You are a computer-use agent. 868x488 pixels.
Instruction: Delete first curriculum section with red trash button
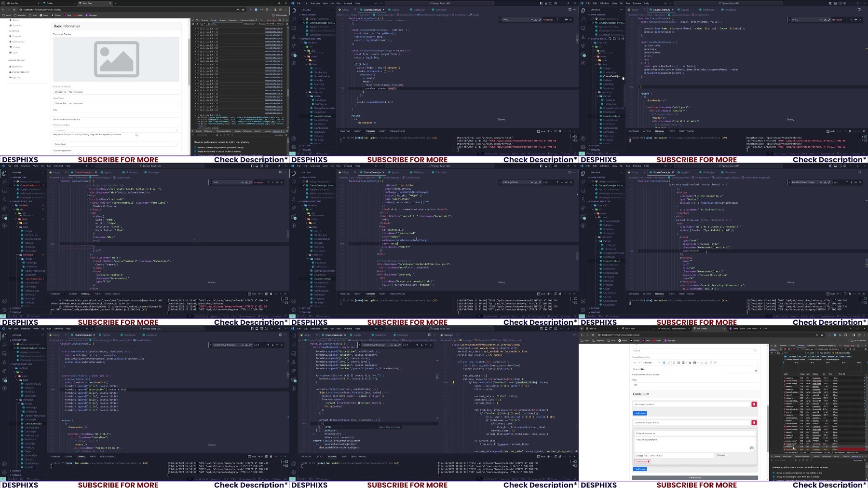(754, 404)
